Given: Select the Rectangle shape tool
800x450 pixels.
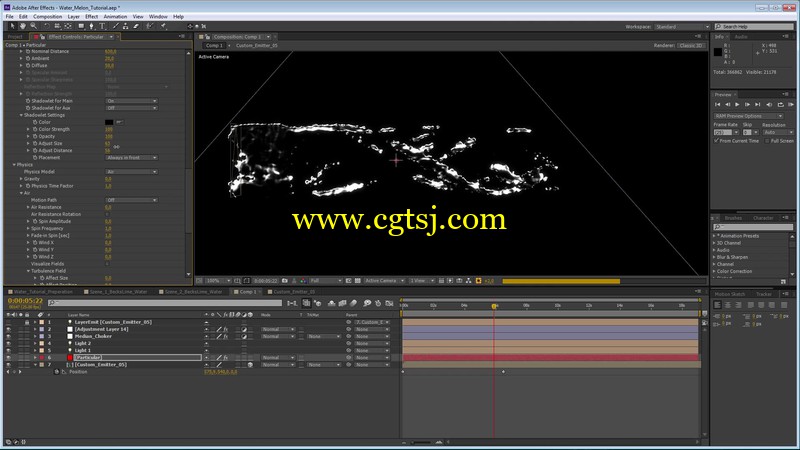Looking at the screenshot, I should click(81, 26).
